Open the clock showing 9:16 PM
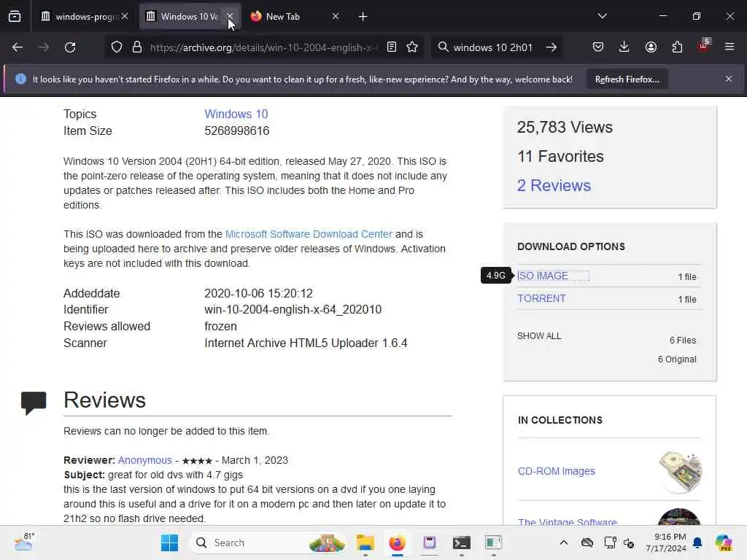 click(x=666, y=542)
